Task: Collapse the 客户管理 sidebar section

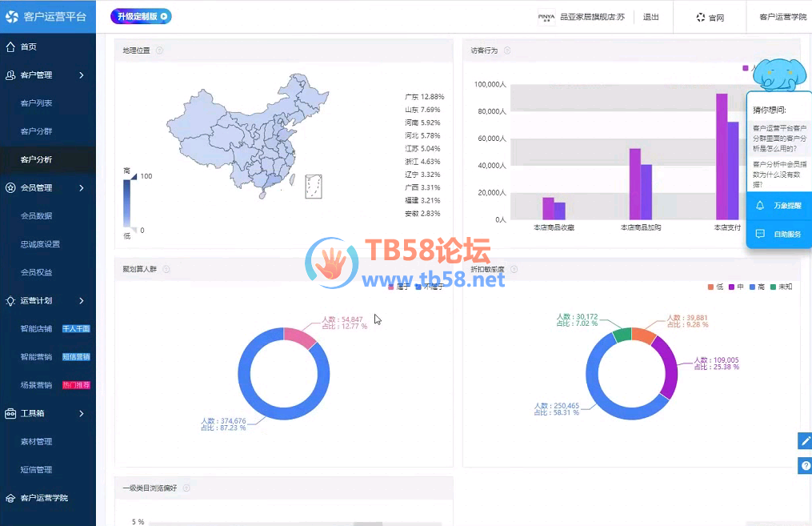Action: click(x=82, y=75)
